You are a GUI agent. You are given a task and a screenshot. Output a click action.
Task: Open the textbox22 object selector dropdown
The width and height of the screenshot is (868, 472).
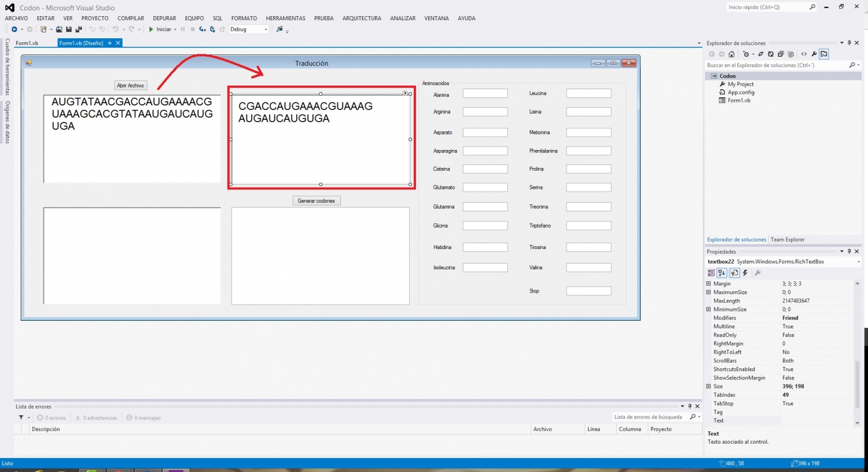(x=858, y=262)
